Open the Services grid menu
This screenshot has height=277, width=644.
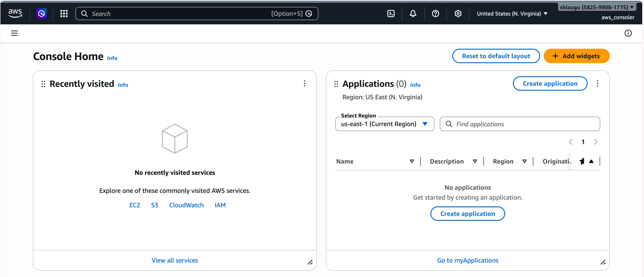[x=64, y=14]
